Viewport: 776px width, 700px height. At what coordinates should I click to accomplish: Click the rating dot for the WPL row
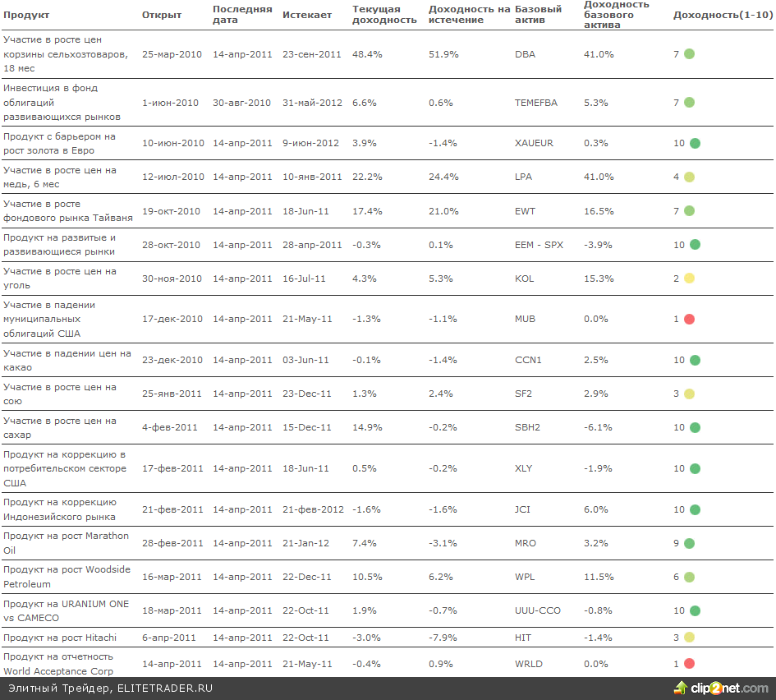pyautogui.click(x=689, y=577)
